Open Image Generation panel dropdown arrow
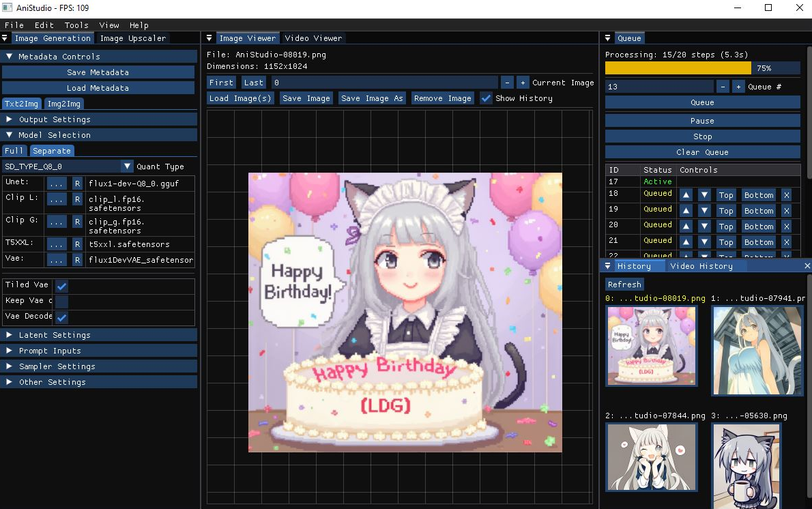This screenshot has height=509, width=812. coord(5,38)
